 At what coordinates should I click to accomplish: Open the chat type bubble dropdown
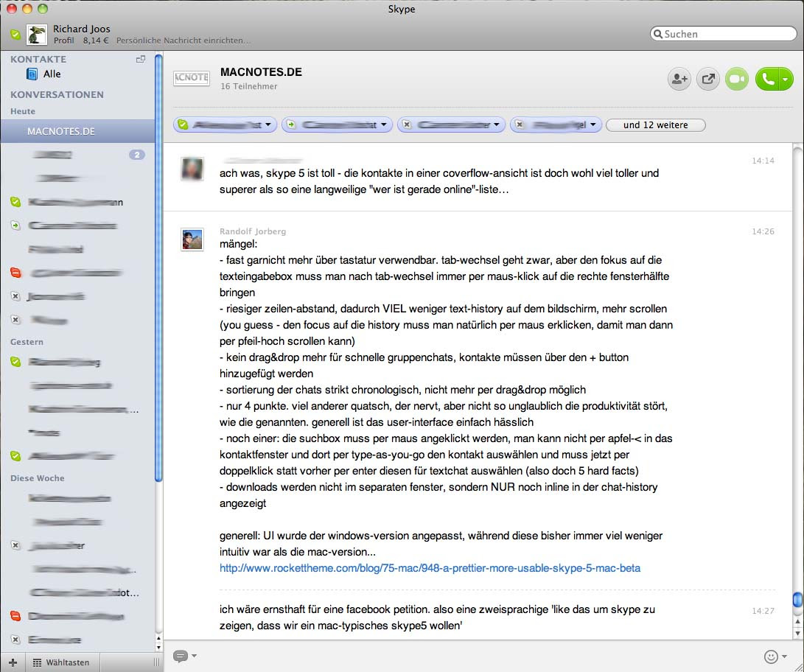click(184, 656)
